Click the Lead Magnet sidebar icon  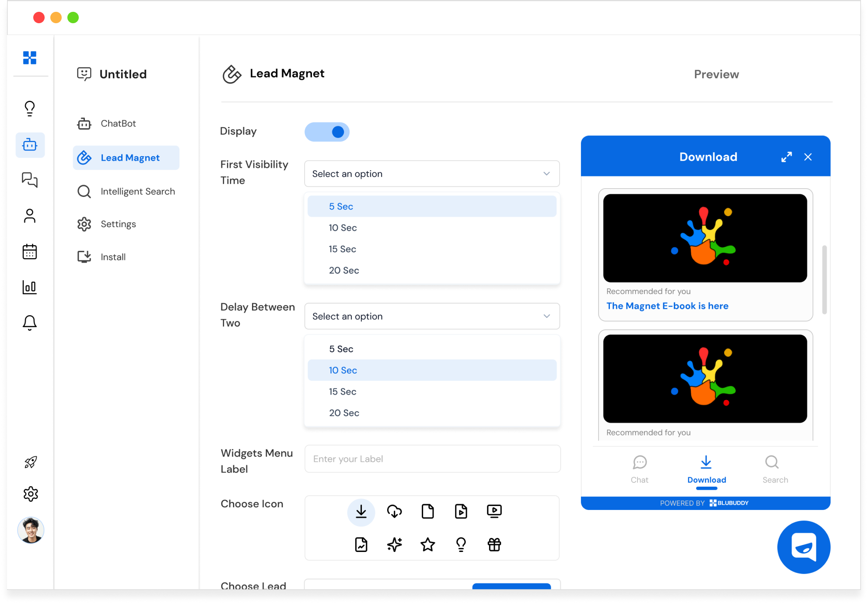84,157
